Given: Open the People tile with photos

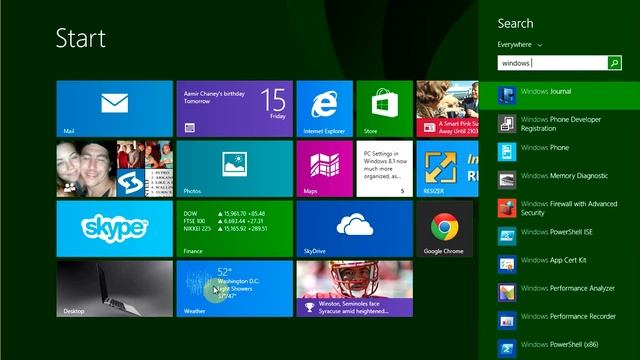Looking at the screenshot, I should (x=114, y=169).
